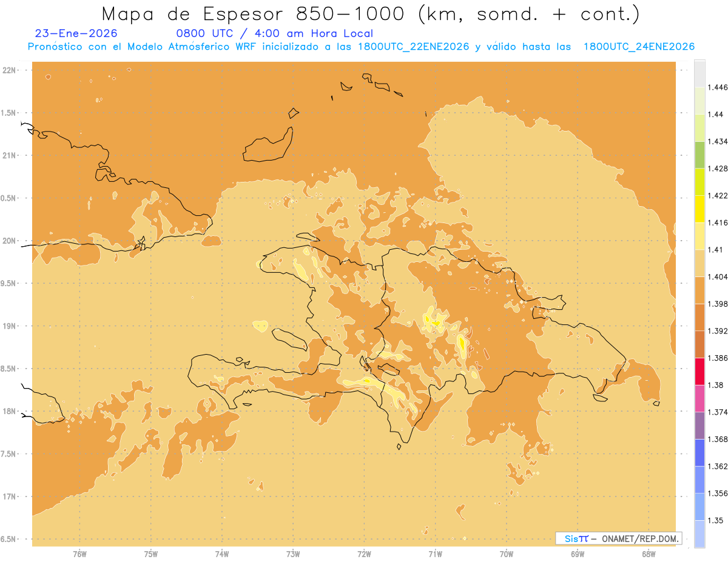The width and height of the screenshot is (728, 562).
Task: Click the 18N latitude axis label
Action: tap(9, 411)
